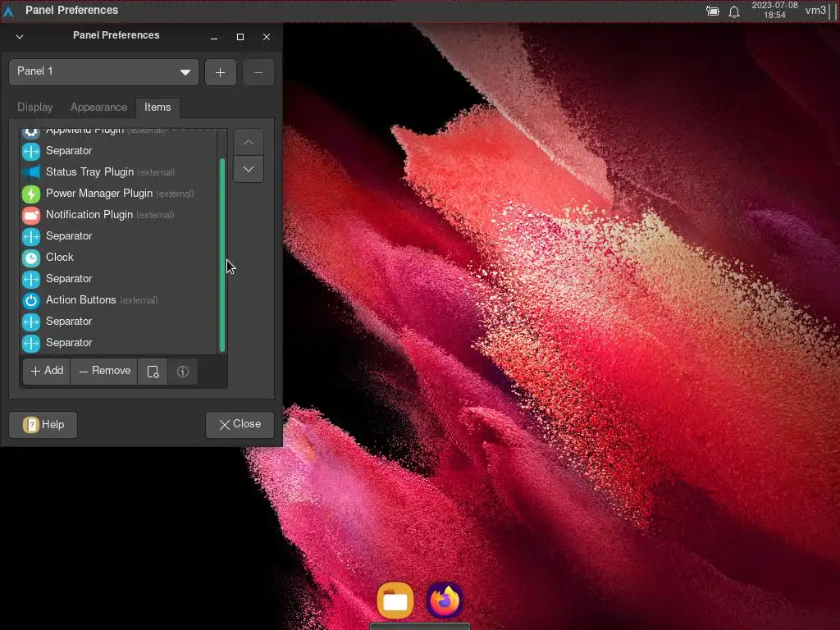Open Panel 1 selection dropdown
Image resolution: width=840 pixels, height=630 pixels.
[104, 72]
